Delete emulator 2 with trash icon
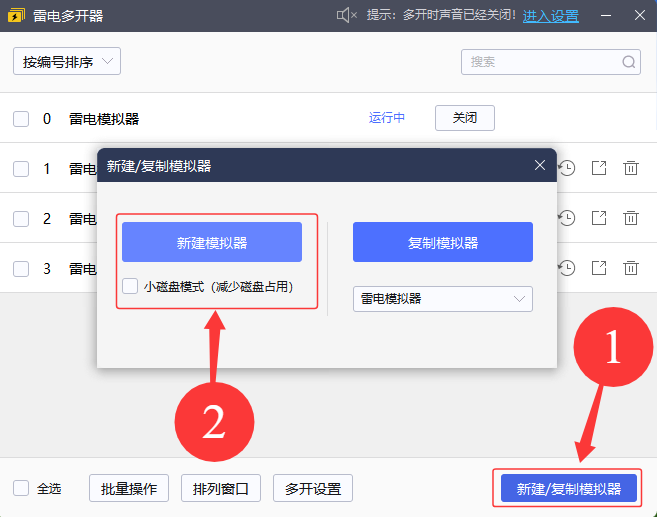The height and width of the screenshot is (517, 657). 631,218
